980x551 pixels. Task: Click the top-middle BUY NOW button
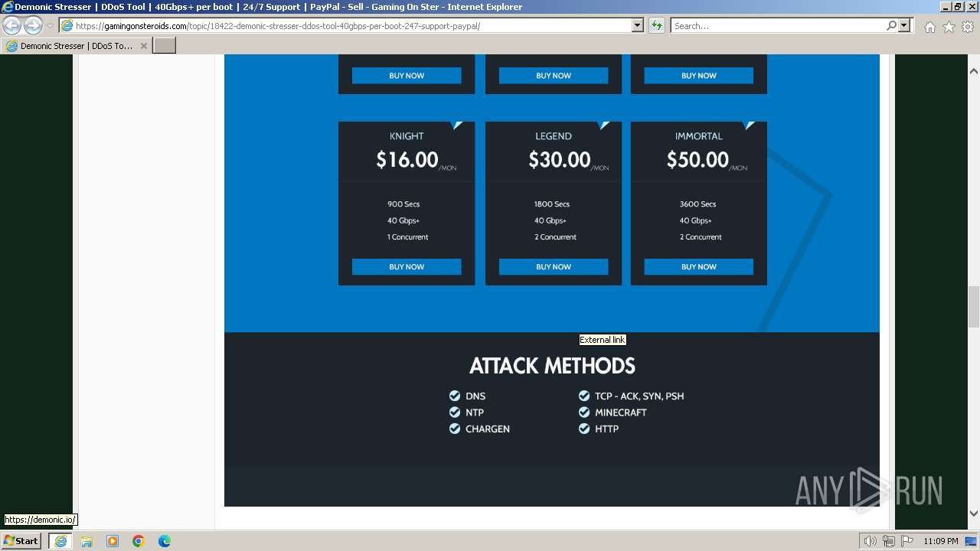click(554, 75)
